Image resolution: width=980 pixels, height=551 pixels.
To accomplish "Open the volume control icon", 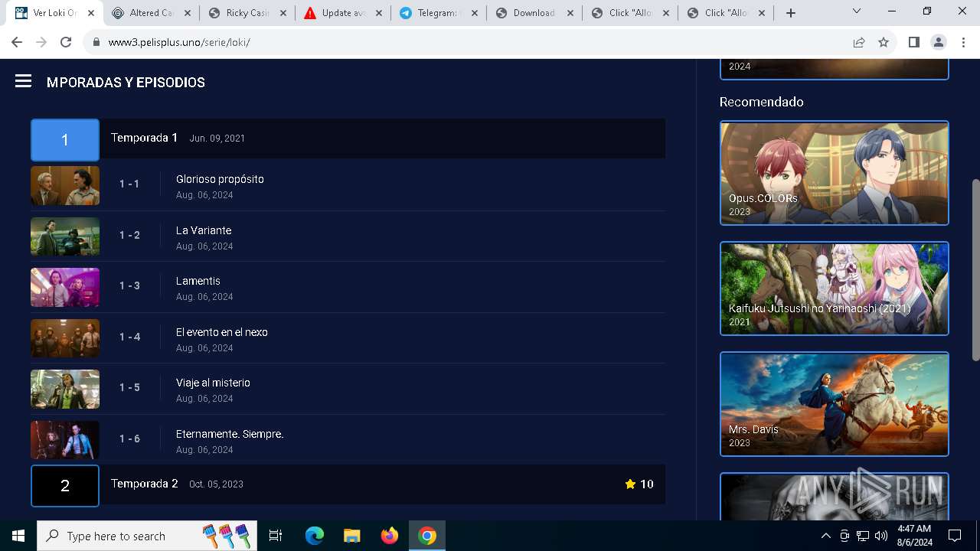I will (881, 536).
